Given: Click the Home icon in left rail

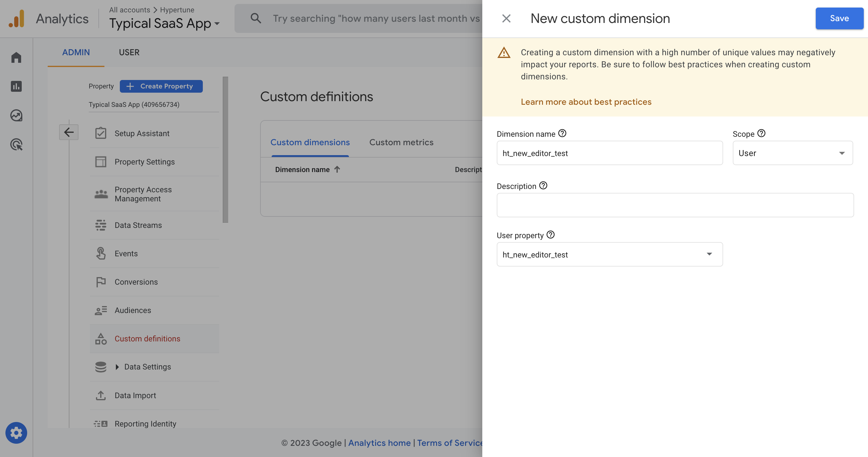Looking at the screenshot, I should tap(16, 57).
